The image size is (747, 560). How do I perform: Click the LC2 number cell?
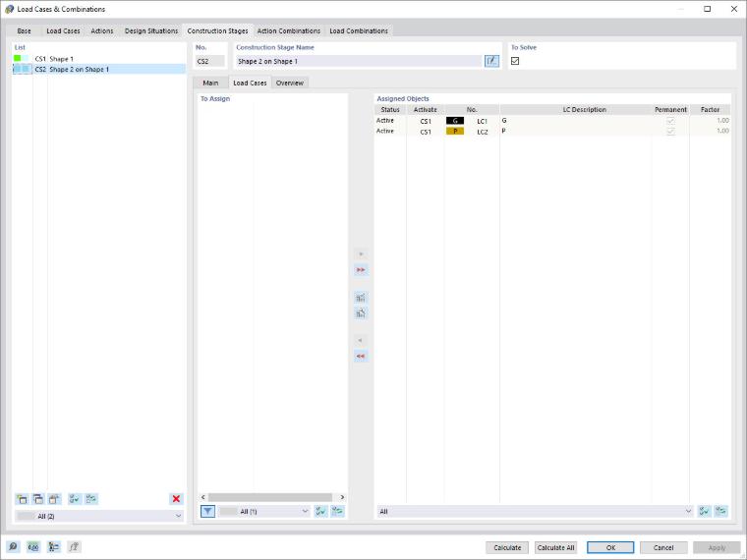tap(483, 132)
